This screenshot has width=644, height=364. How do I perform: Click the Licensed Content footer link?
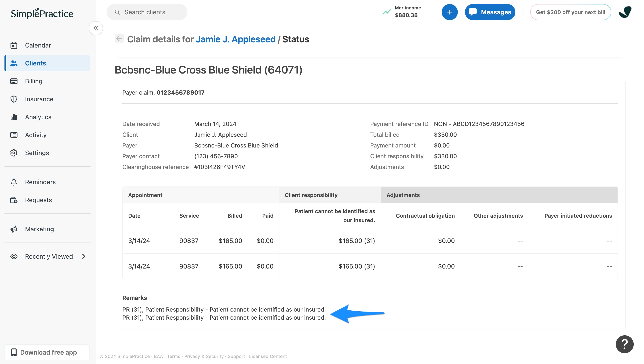268,356
